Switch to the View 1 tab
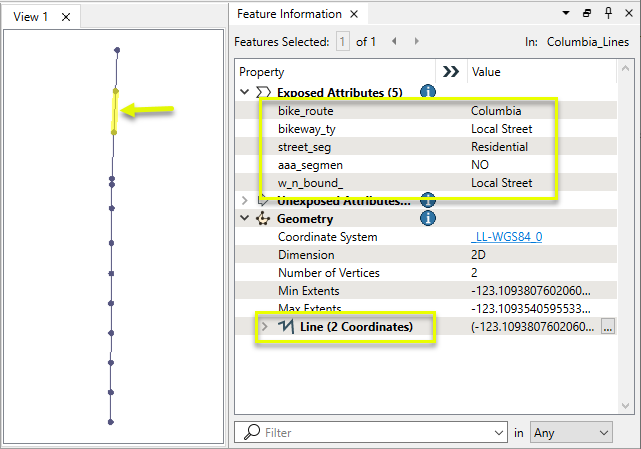641x449 pixels. pyautogui.click(x=31, y=16)
